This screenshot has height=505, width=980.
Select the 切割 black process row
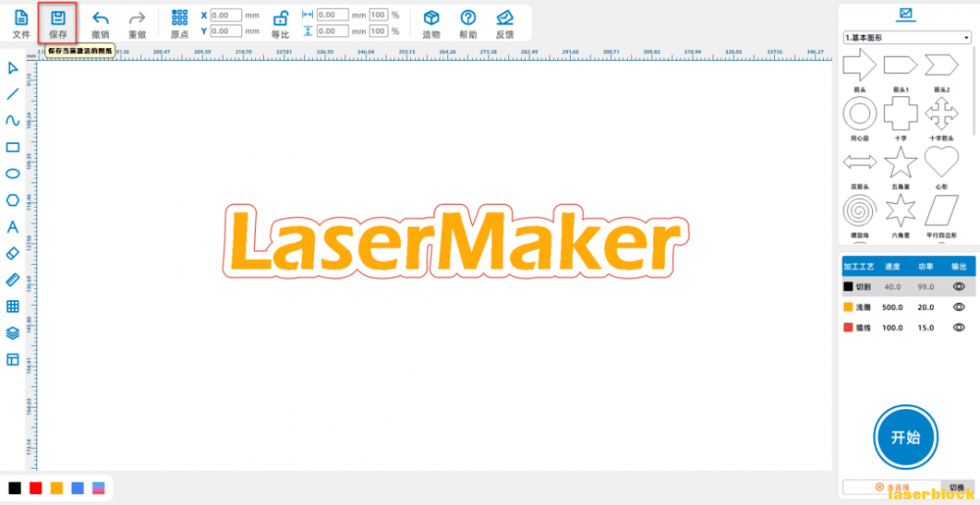908,286
